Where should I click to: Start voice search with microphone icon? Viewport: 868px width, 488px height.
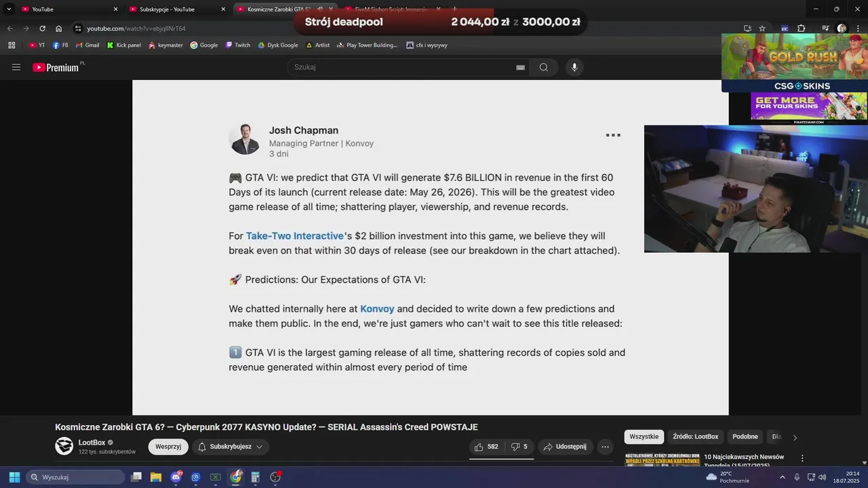[574, 67]
